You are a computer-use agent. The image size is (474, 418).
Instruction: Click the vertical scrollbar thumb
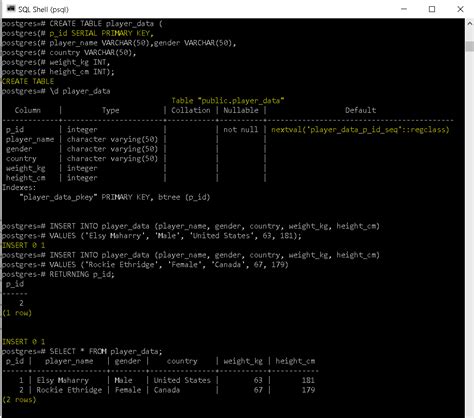pyautogui.click(x=470, y=46)
